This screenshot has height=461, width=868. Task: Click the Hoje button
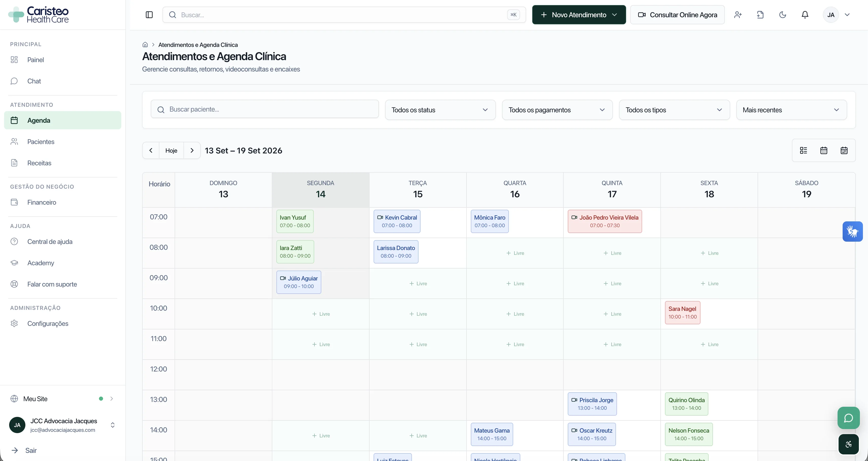click(171, 151)
